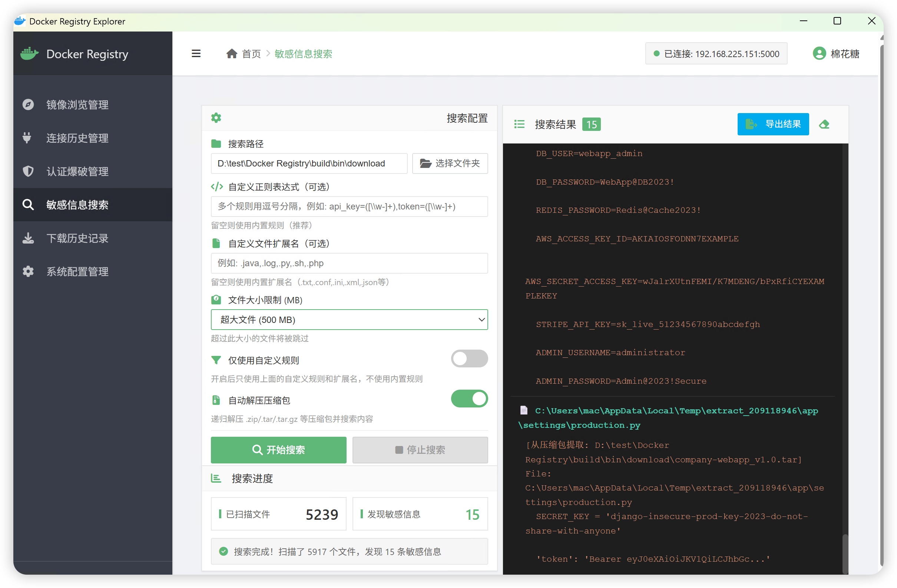Screen dimensions: 897x588
Task: Click the home icon in breadcrumb
Action: point(232,53)
